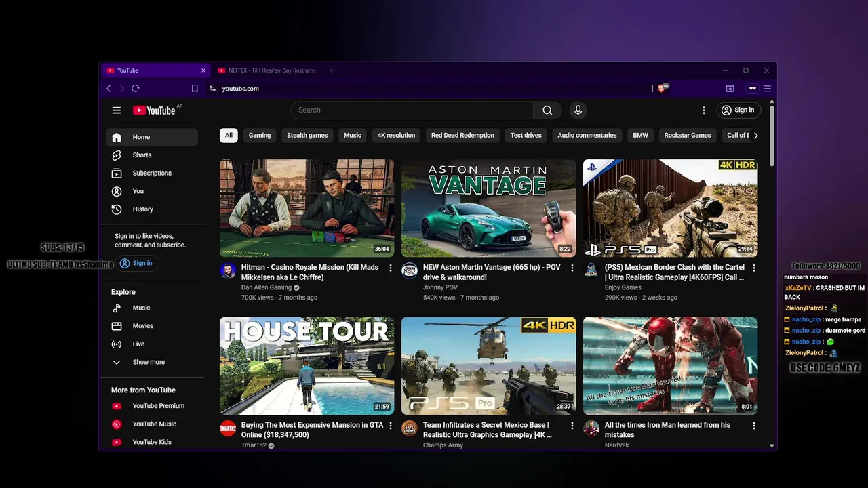Open Movies under Explore

tap(152, 326)
